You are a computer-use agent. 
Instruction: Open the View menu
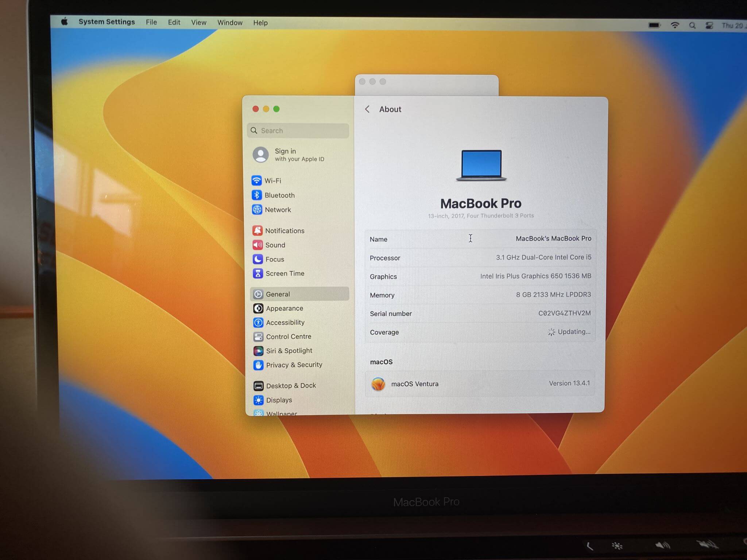[199, 23]
